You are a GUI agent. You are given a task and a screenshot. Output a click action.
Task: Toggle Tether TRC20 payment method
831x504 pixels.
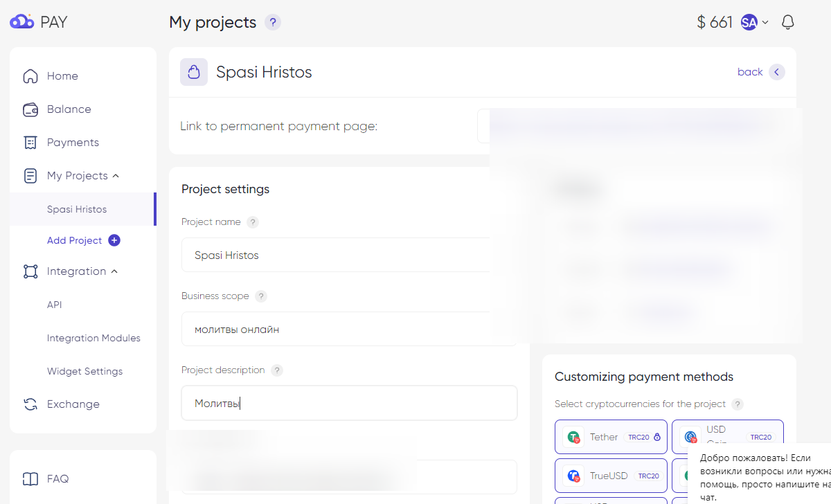[x=610, y=437]
